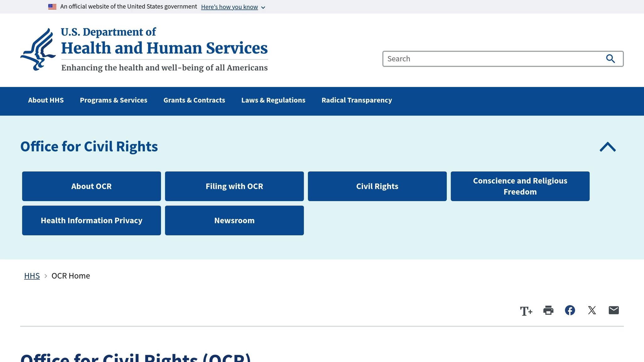
Task: Open the Grants & Contracts menu
Action: 194,100
